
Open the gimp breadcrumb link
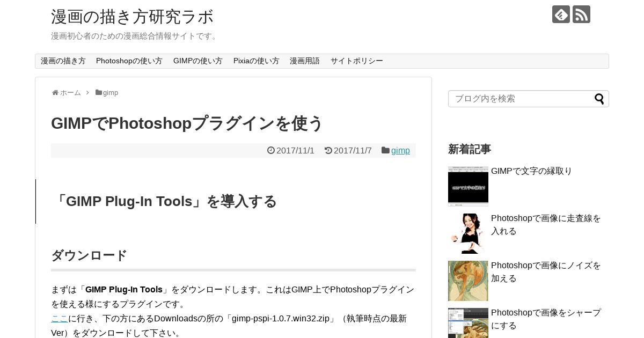111,93
